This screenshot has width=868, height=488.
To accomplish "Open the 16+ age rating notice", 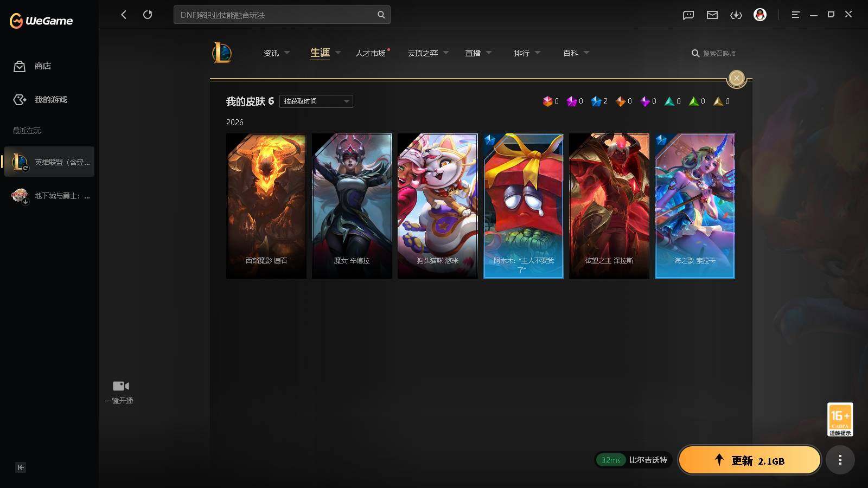I will [x=840, y=419].
